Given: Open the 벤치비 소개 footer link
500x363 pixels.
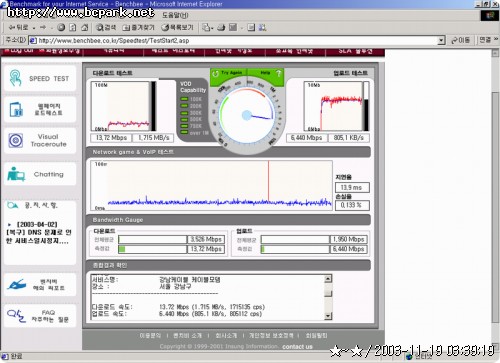Looking at the screenshot, I should coord(187,335).
